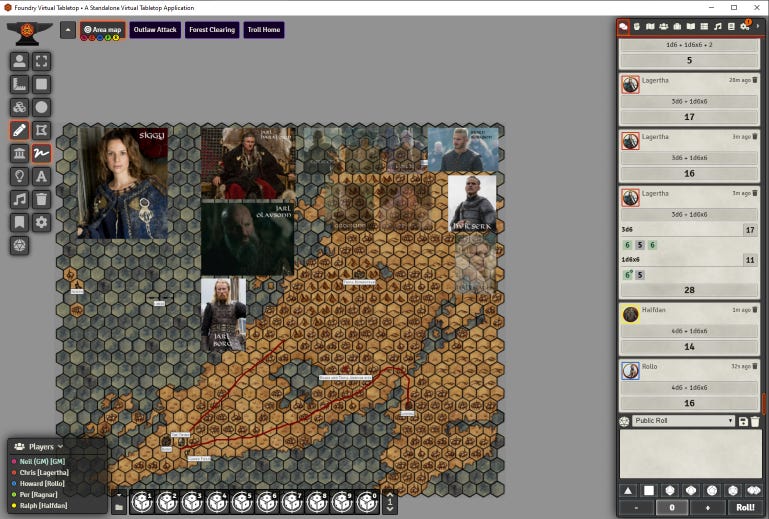Screen dimensions: 769x519
Task: Collapse the macro hotbar
Action: tap(119, 494)
